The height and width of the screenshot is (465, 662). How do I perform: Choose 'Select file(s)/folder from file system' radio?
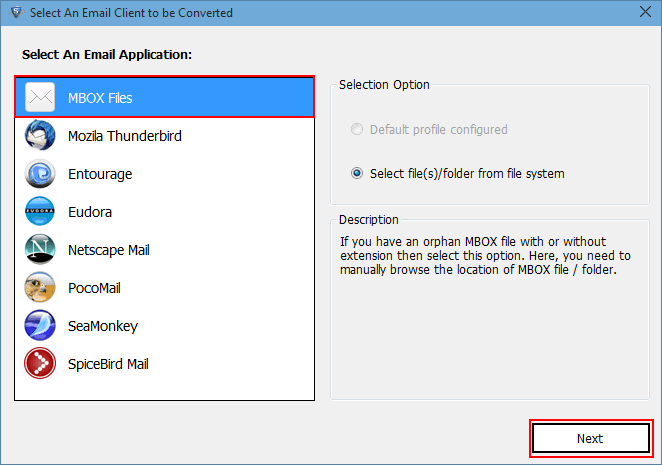[x=356, y=174]
